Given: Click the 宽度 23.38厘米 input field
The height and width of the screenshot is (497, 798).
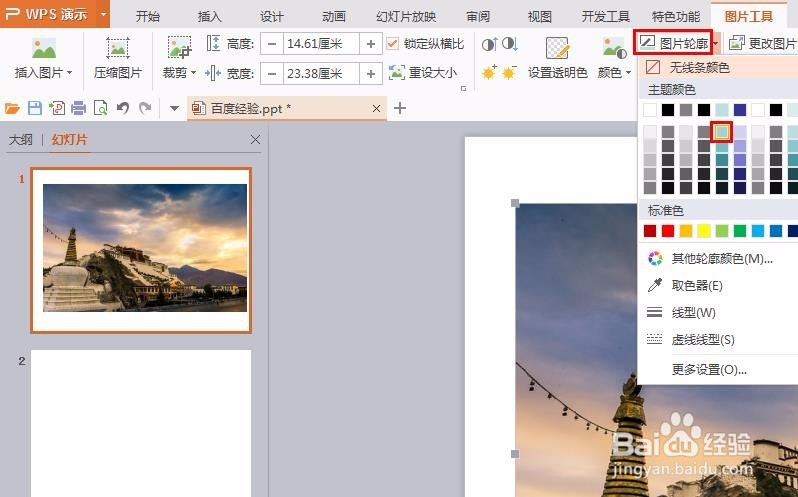Looking at the screenshot, I should click(321, 74).
